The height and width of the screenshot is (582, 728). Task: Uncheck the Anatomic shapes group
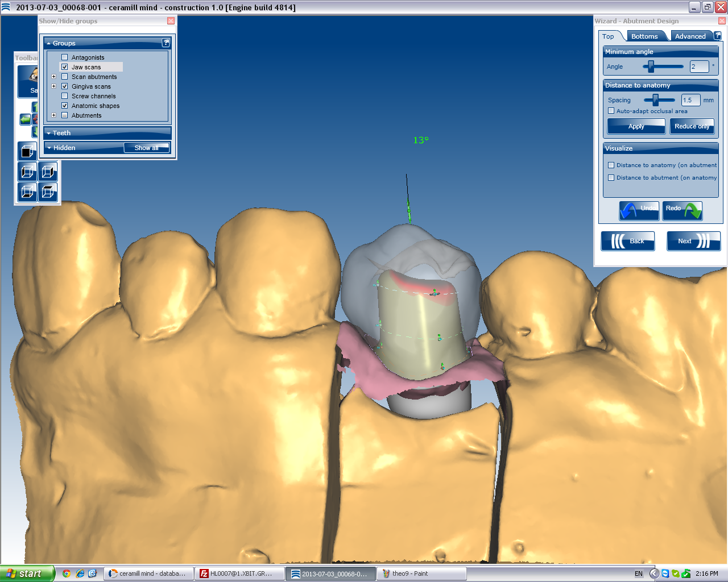pyautogui.click(x=64, y=106)
